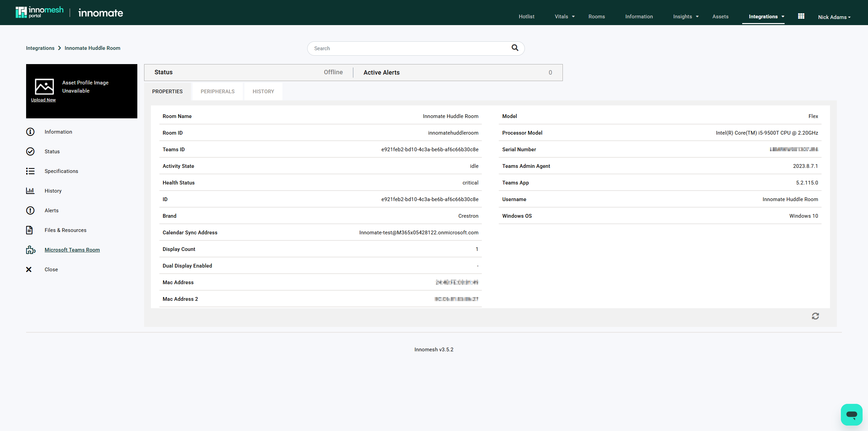Expand the Integrations dropdown menu
Screen dimensions: 868x431
[x=767, y=17]
